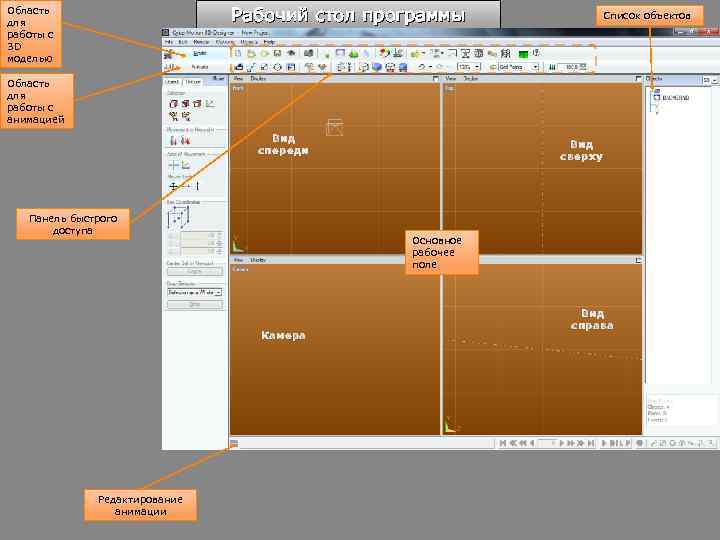Click the frame number field in playback bar
This screenshot has height=540, width=720.
point(547,443)
